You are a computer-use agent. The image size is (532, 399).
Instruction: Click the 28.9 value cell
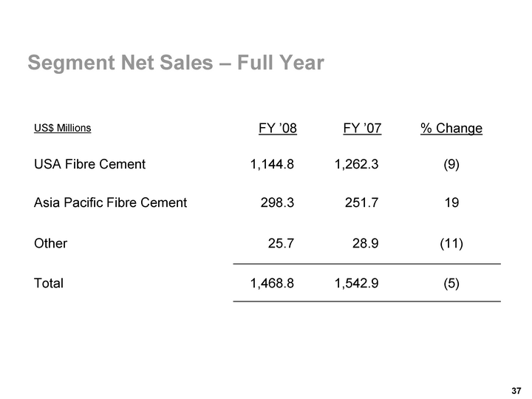coord(366,242)
